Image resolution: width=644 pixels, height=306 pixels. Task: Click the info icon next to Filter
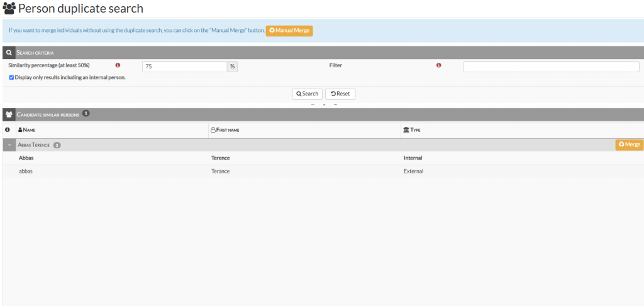pos(438,65)
